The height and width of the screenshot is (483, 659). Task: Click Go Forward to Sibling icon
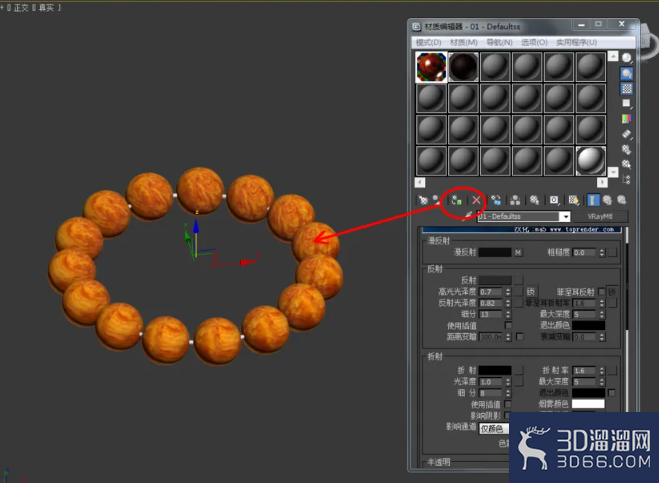click(622, 200)
